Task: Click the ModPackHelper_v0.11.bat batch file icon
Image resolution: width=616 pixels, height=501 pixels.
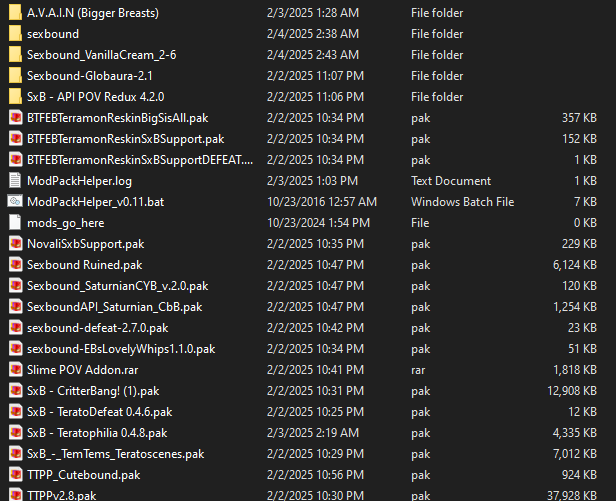Action: click(14, 202)
